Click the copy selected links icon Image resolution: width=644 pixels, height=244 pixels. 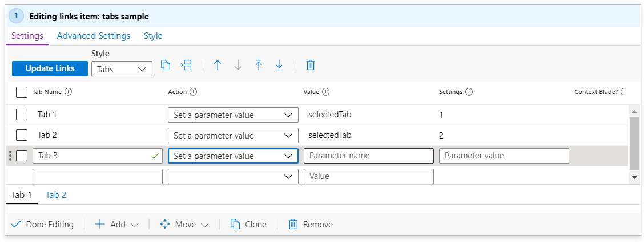tap(166, 65)
